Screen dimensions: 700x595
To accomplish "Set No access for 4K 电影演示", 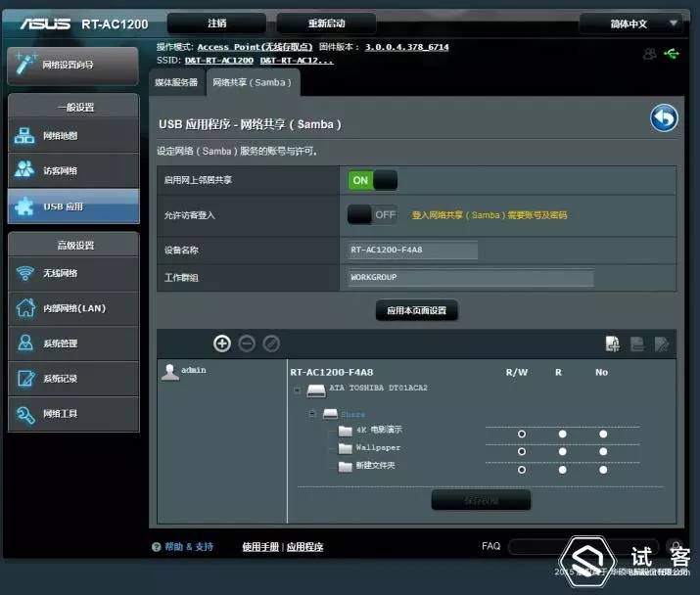I will (x=603, y=434).
